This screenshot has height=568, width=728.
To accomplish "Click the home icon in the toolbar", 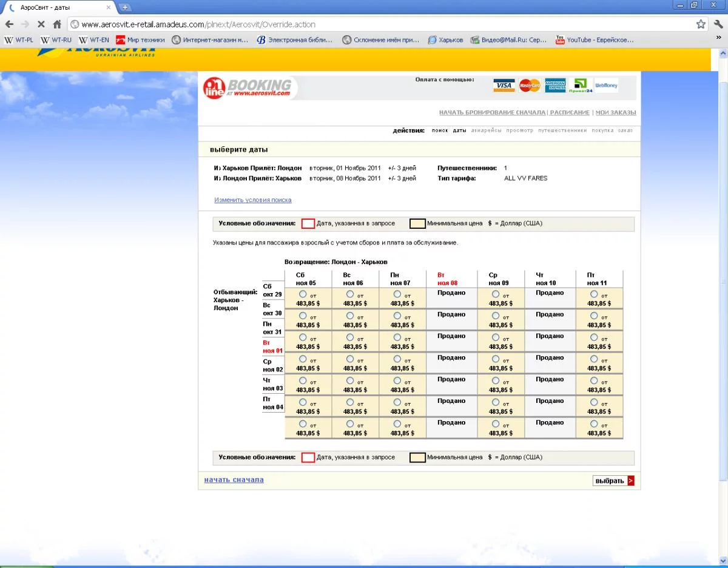I will (x=57, y=24).
